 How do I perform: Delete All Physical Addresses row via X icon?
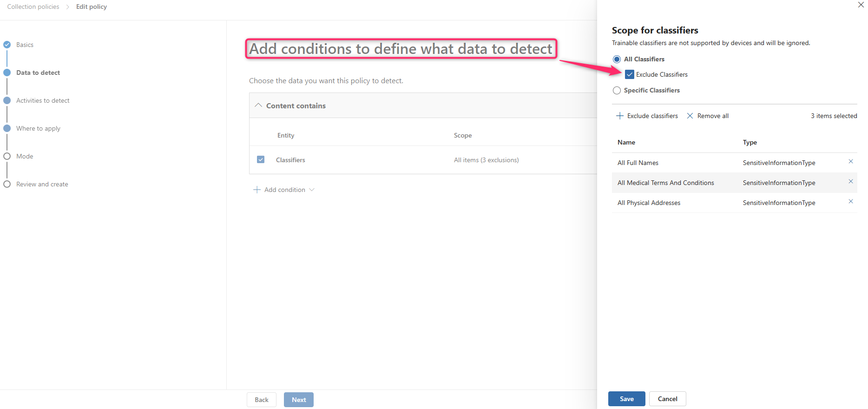[851, 202]
